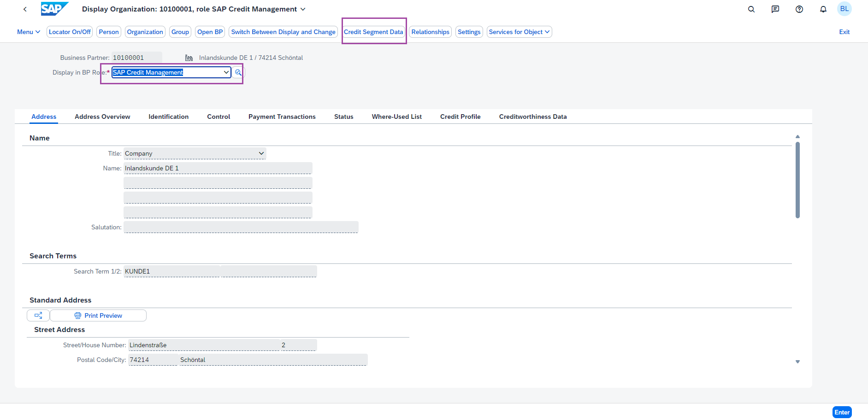Viewport: 868px width, 420px height.
Task: Click Exit link
Action: pos(844,32)
